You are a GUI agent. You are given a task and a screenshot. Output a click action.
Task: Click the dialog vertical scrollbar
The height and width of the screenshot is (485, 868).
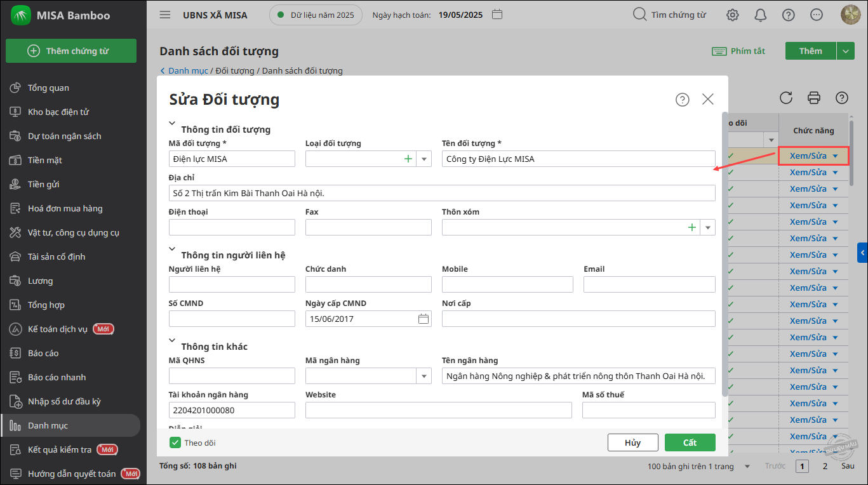point(725,254)
